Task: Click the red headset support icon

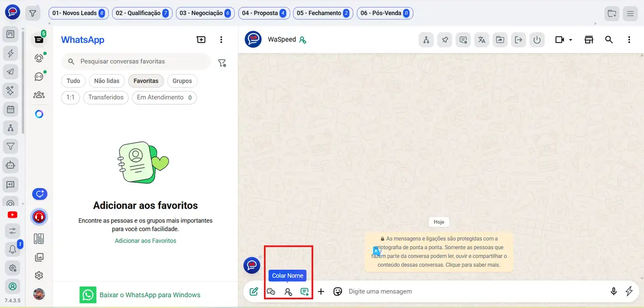Action: tap(39, 217)
